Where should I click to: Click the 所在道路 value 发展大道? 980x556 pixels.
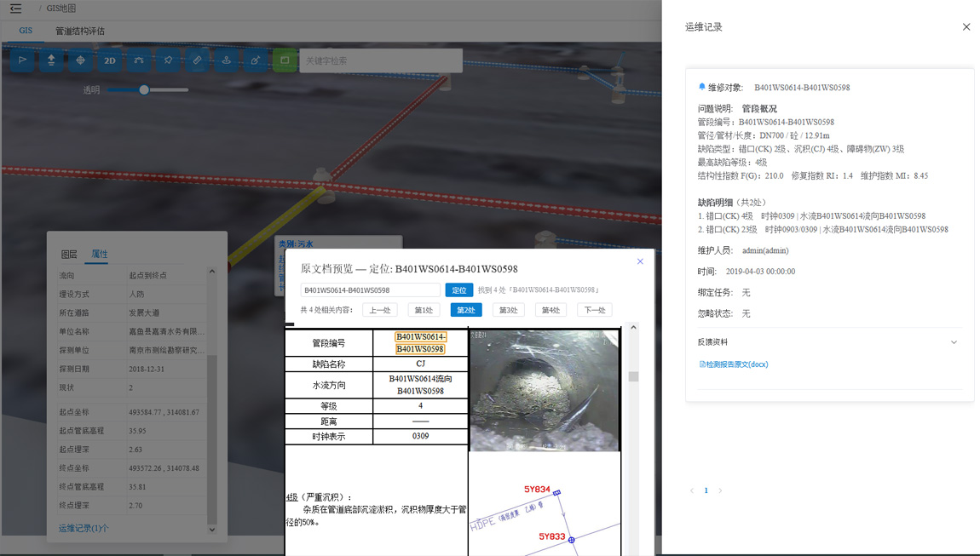click(x=144, y=313)
